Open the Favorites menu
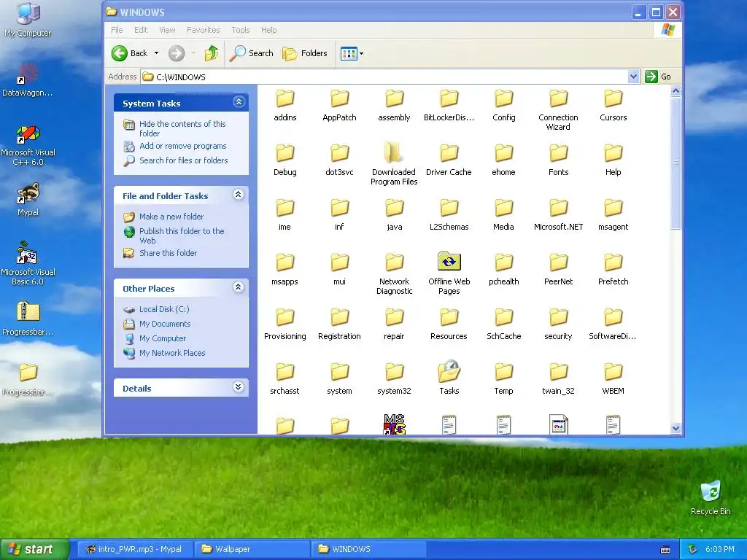This screenshot has height=560, width=747. coord(204,30)
